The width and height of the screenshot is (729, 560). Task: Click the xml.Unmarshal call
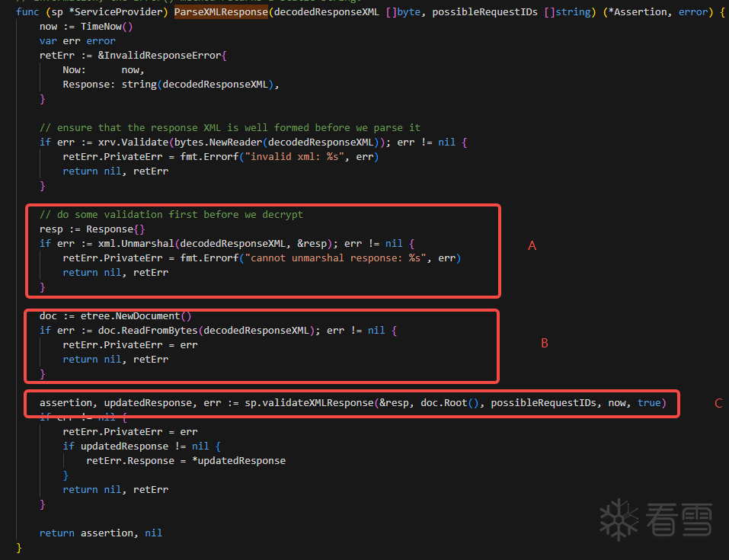click(136, 243)
